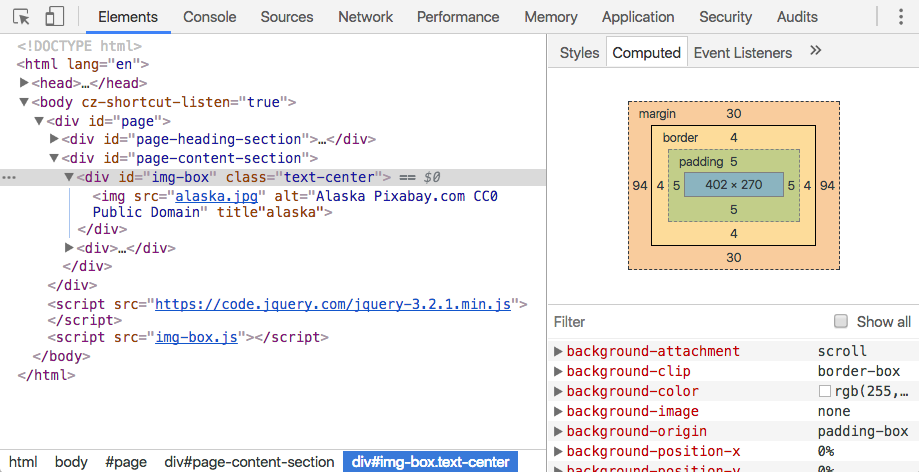The height and width of the screenshot is (472, 919).
Task: Click the top border value 4
Action: point(734,138)
